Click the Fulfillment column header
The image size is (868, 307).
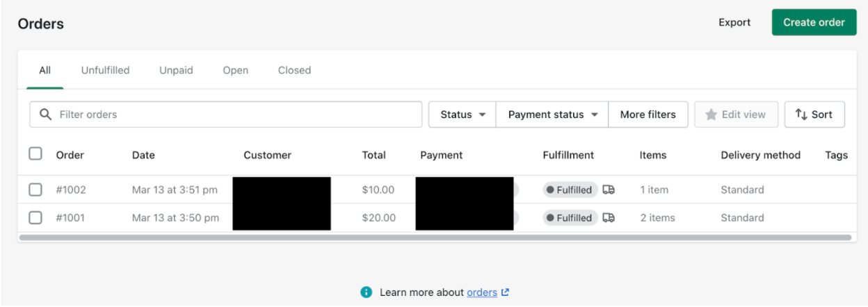(568, 155)
